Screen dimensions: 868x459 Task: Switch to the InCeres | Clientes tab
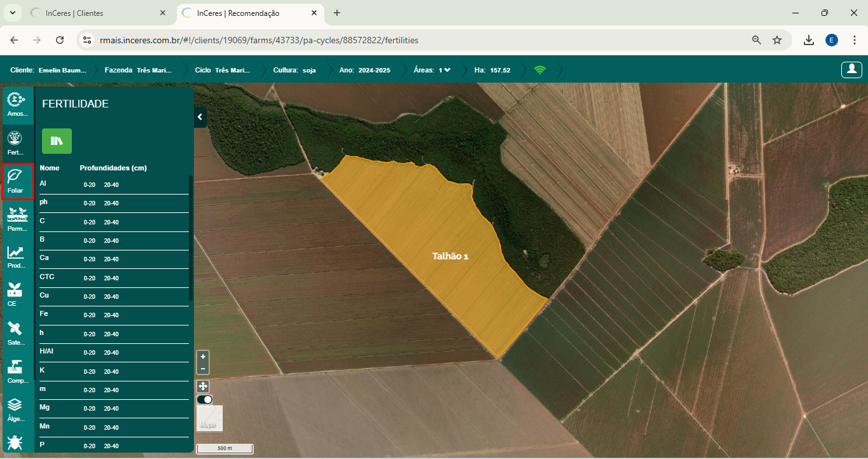click(99, 13)
